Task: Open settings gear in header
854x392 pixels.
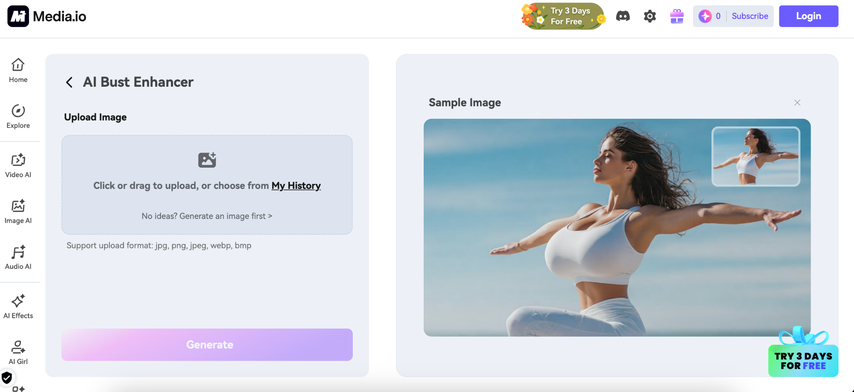Action: (x=650, y=16)
